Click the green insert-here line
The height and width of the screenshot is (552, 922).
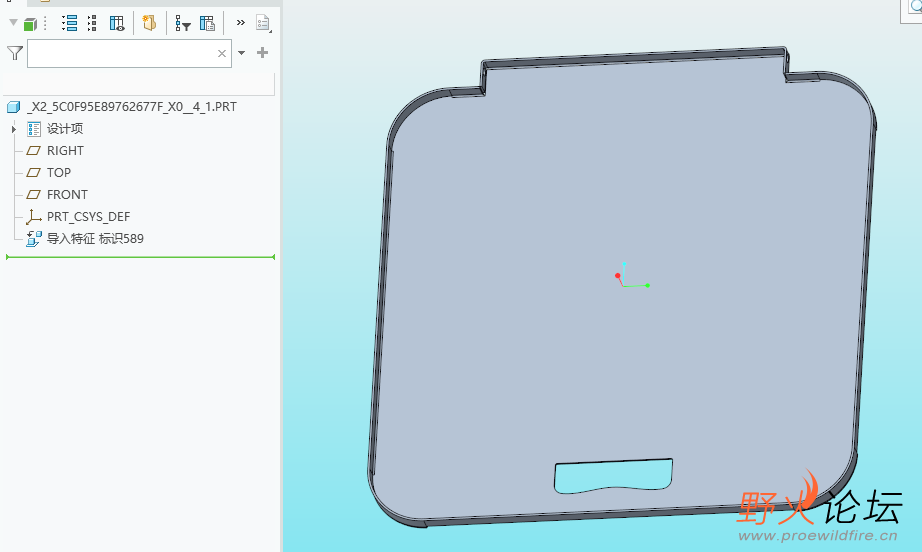pyautogui.click(x=141, y=257)
